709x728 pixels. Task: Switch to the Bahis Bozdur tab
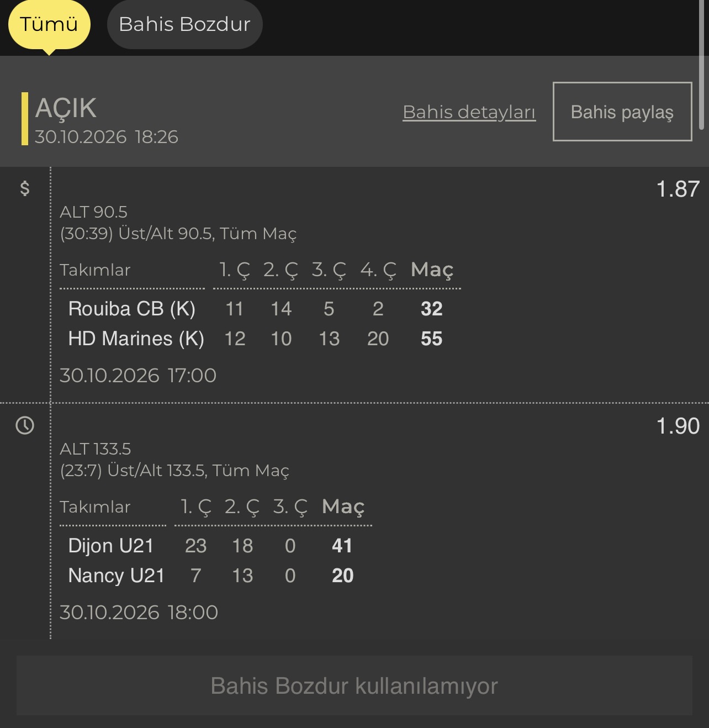(184, 24)
